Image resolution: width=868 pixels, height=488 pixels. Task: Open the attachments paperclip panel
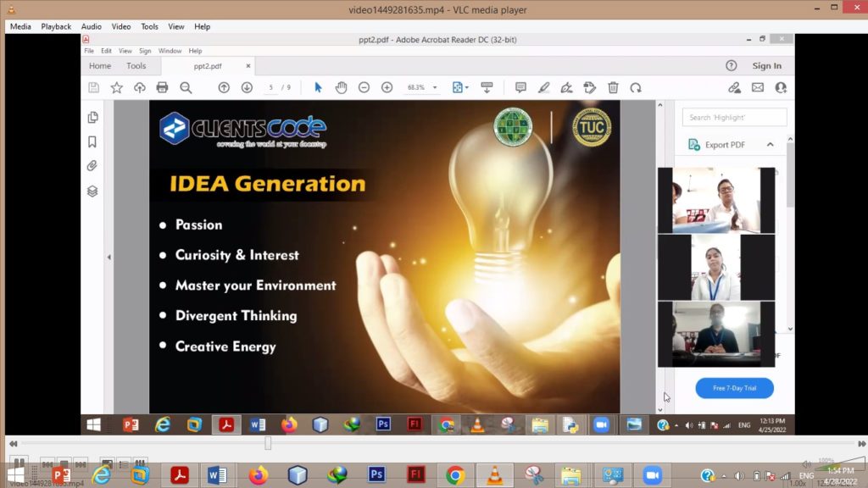pyautogui.click(x=92, y=166)
